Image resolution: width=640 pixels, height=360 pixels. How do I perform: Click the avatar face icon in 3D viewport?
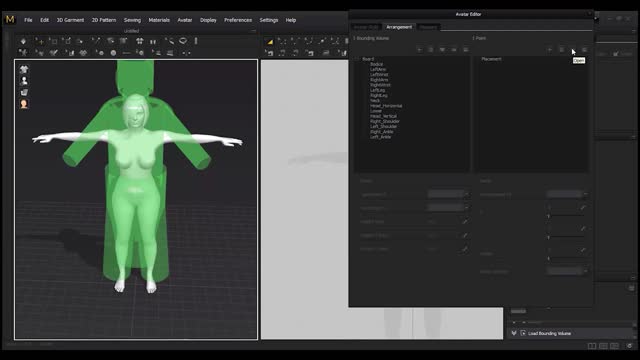(24, 104)
